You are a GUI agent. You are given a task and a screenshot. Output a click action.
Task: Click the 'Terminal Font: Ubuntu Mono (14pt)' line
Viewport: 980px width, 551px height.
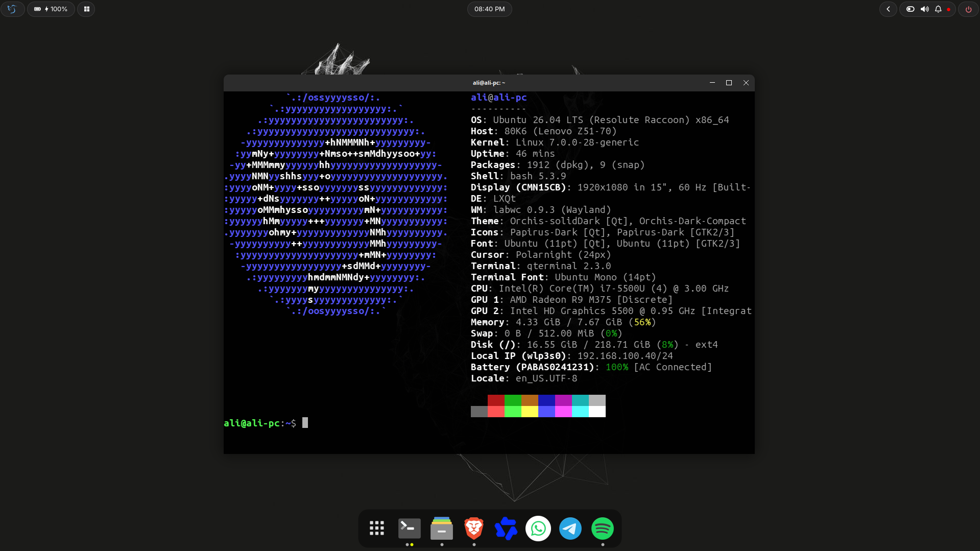(563, 277)
